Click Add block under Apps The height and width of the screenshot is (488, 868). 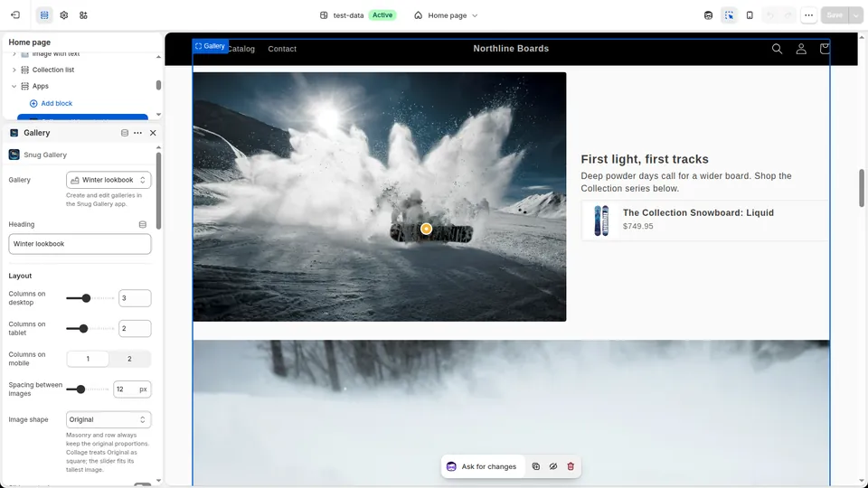coord(51,103)
